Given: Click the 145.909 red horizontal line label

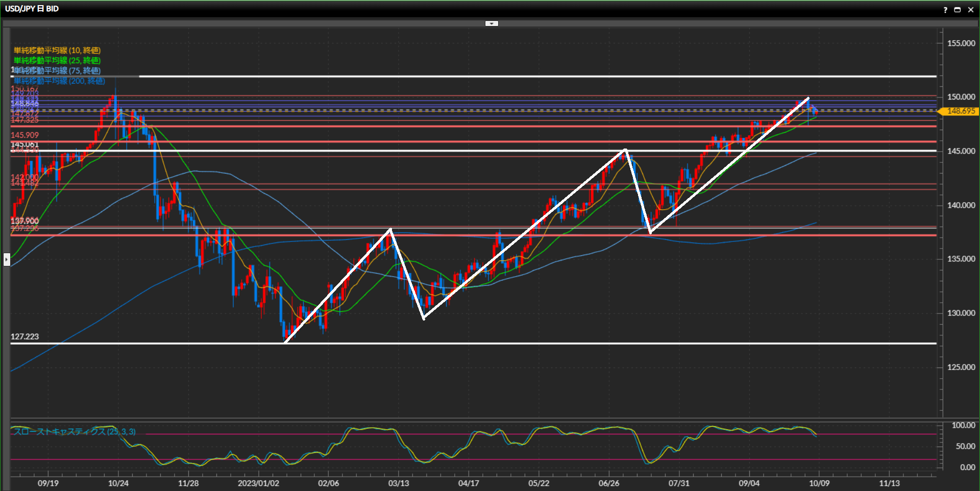Looking at the screenshot, I should tap(24, 135).
